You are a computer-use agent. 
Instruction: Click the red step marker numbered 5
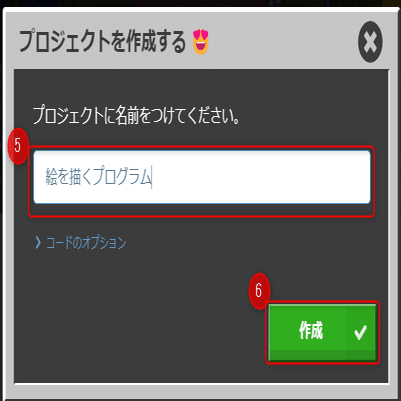18,146
